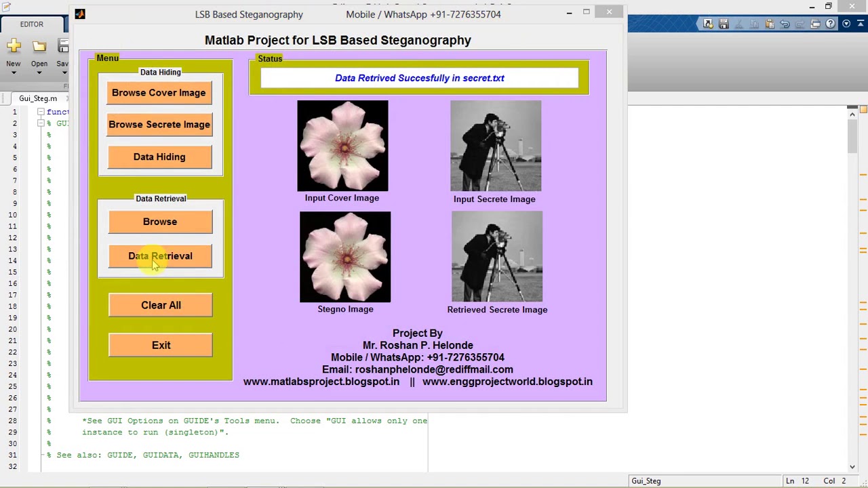Click code line 'See also: GUIDE, GUIDATA, GUIHANDLES'
Screen dimensions: 868x488
148,455
